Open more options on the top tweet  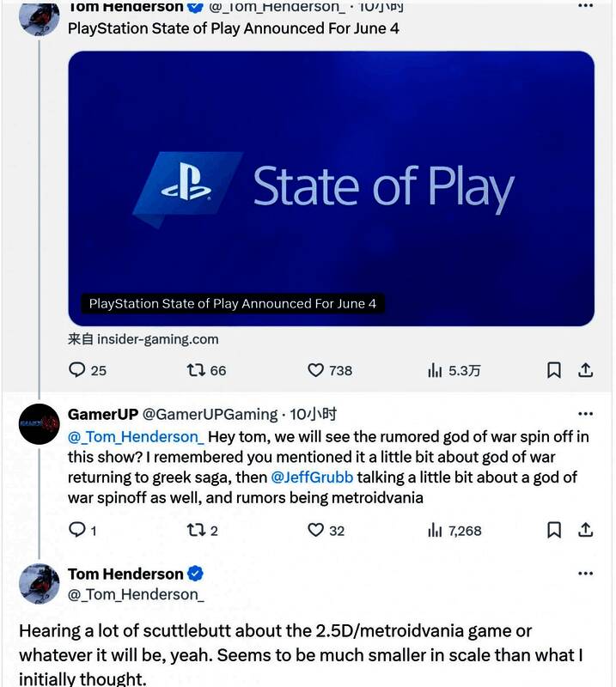pos(585,5)
